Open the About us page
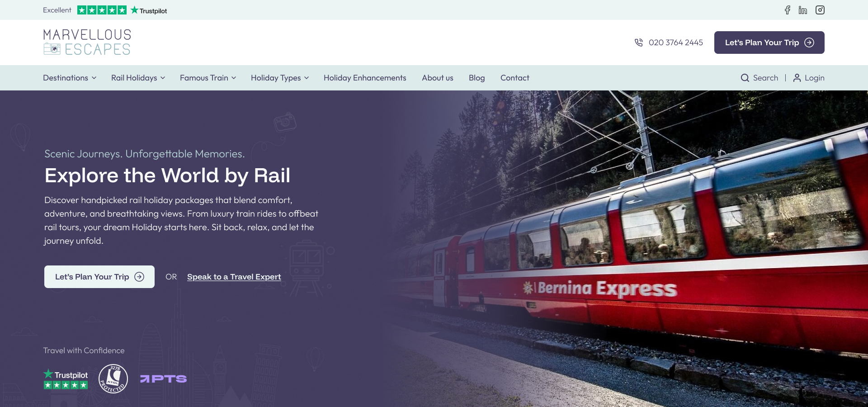 click(438, 78)
